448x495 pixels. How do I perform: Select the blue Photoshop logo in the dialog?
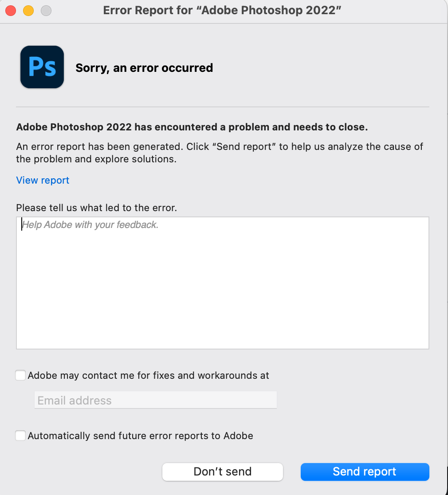42,67
